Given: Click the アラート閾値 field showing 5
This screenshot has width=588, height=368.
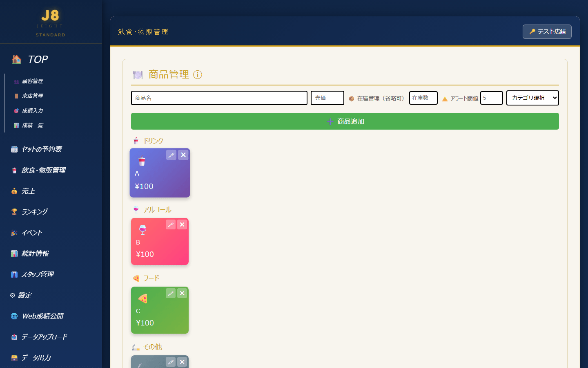Looking at the screenshot, I should (x=492, y=98).
